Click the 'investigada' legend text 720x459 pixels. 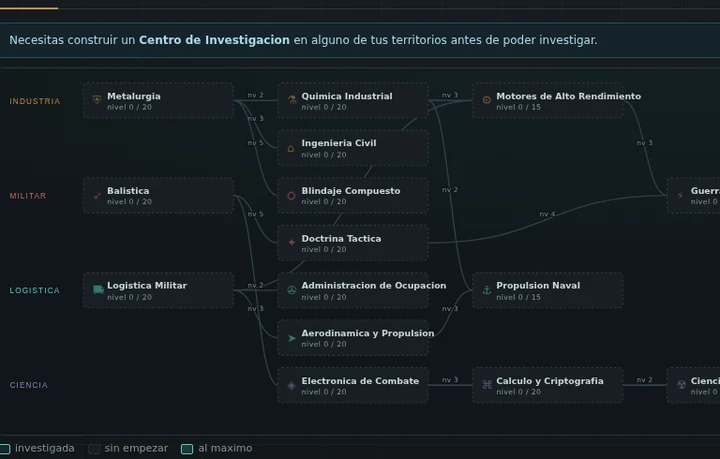(45, 448)
